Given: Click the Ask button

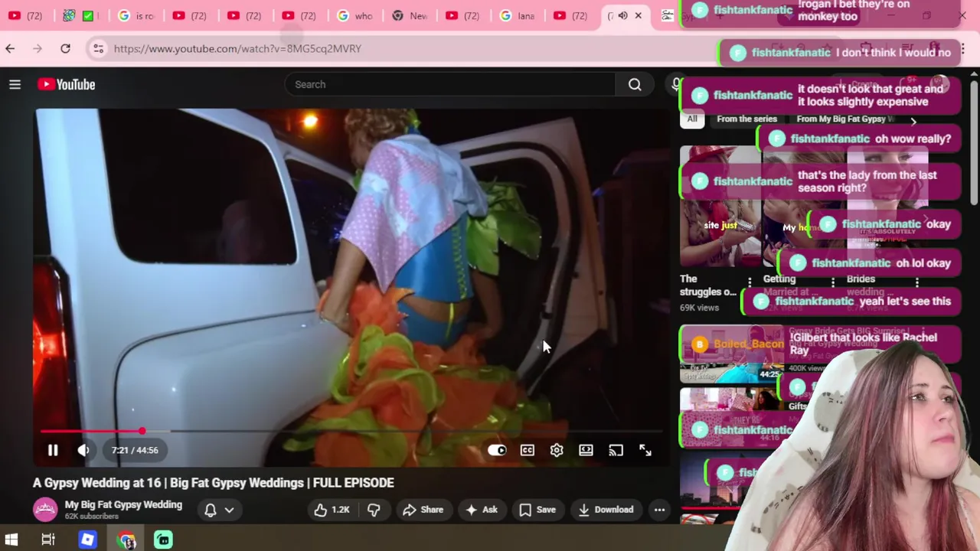Looking at the screenshot, I should click(x=482, y=510).
